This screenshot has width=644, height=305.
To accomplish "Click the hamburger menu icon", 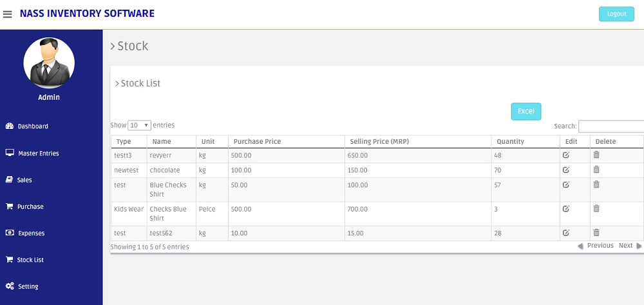I will click(x=8, y=14).
